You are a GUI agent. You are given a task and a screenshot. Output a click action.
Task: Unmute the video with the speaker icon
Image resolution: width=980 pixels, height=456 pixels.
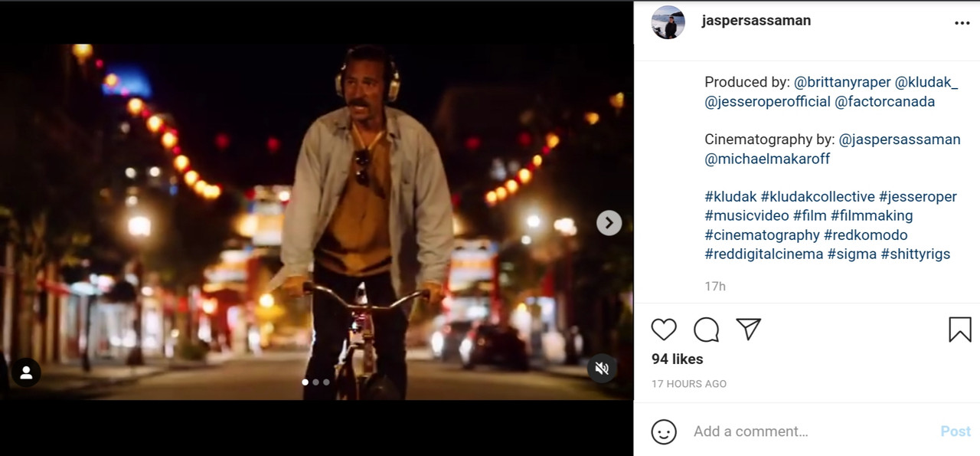602,369
